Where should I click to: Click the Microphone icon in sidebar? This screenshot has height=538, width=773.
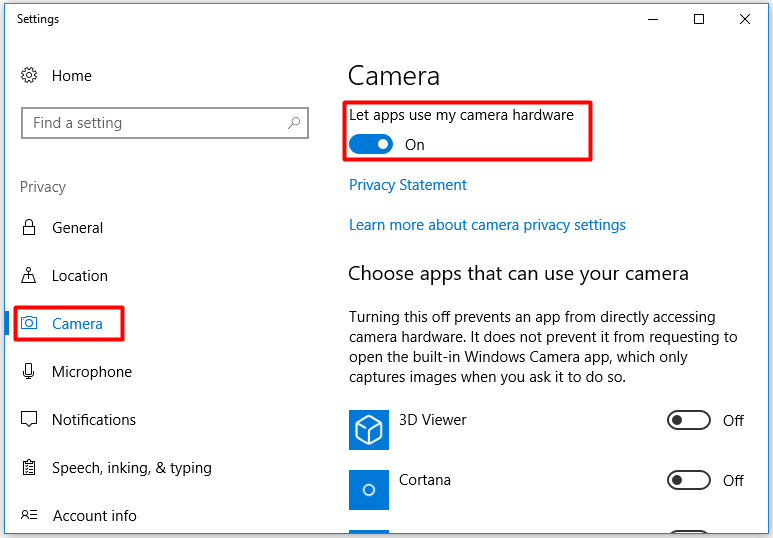(29, 371)
